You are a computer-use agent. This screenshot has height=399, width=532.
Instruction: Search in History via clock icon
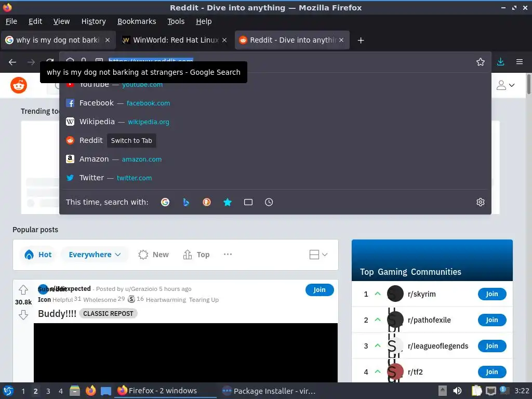click(x=269, y=202)
